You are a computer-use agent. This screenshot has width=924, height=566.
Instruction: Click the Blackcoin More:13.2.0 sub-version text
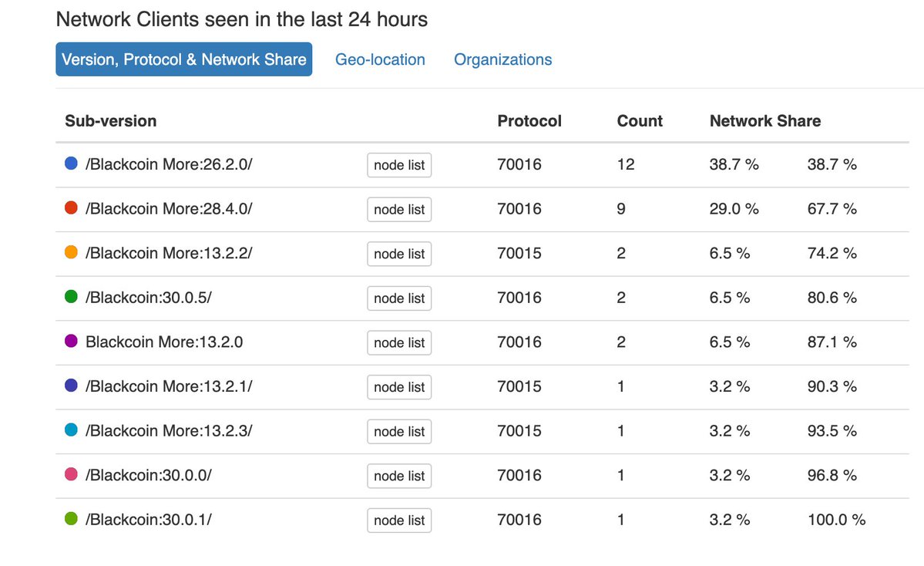click(x=164, y=342)
